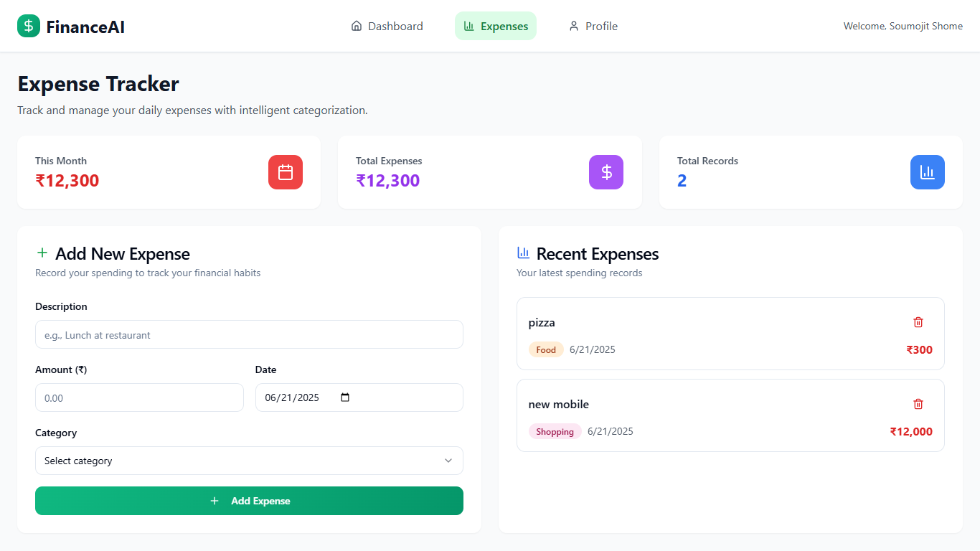Open the Select category dropdown
This screenshot has width=980, height=551.
pos(249,461)
